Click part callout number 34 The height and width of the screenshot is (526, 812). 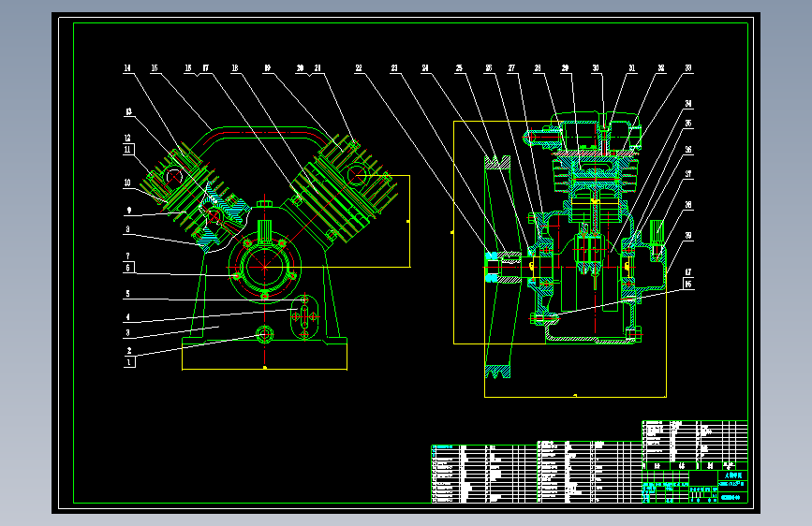(x=688, y=104)
